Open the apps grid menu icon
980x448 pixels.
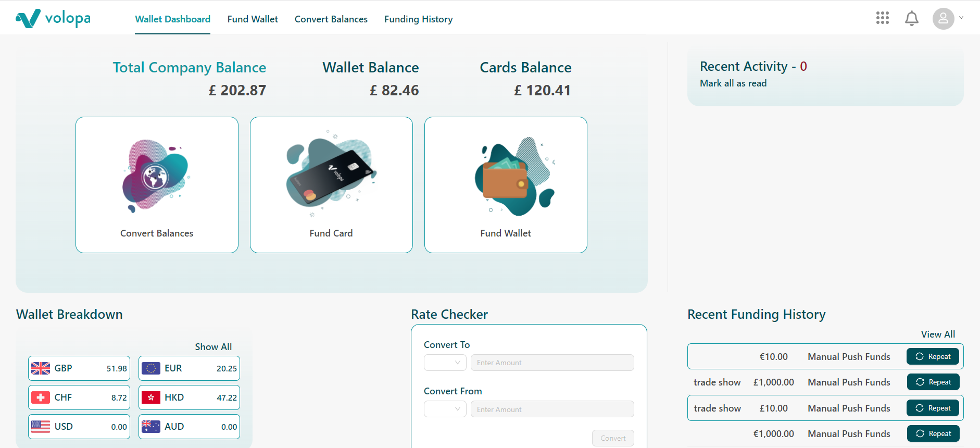tap(883, 18)
